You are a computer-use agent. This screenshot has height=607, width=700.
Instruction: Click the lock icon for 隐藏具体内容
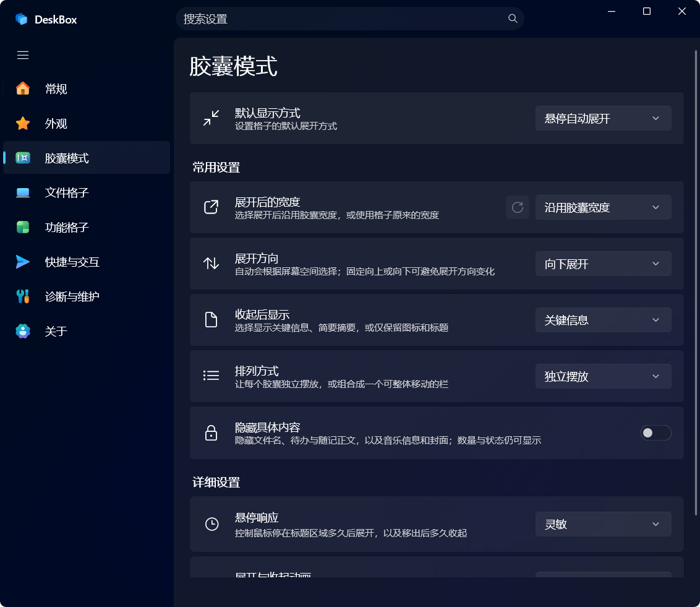point(211,433)
